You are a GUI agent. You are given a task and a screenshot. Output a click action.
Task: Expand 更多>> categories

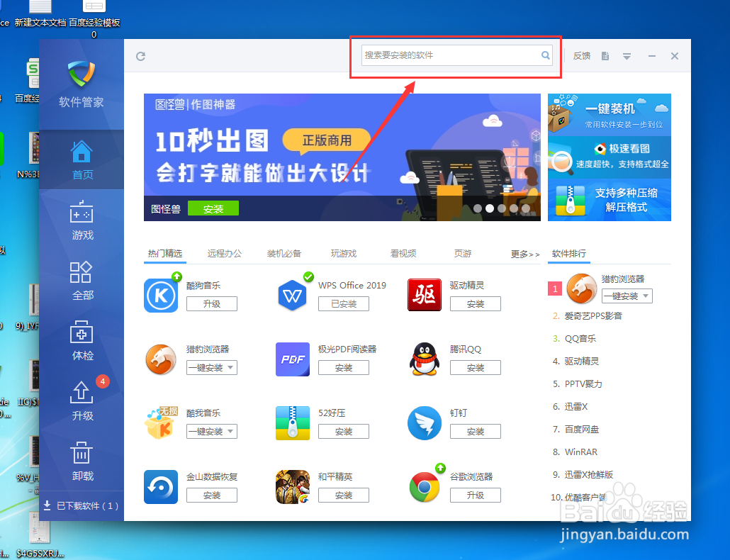click(x=525, y=254)
